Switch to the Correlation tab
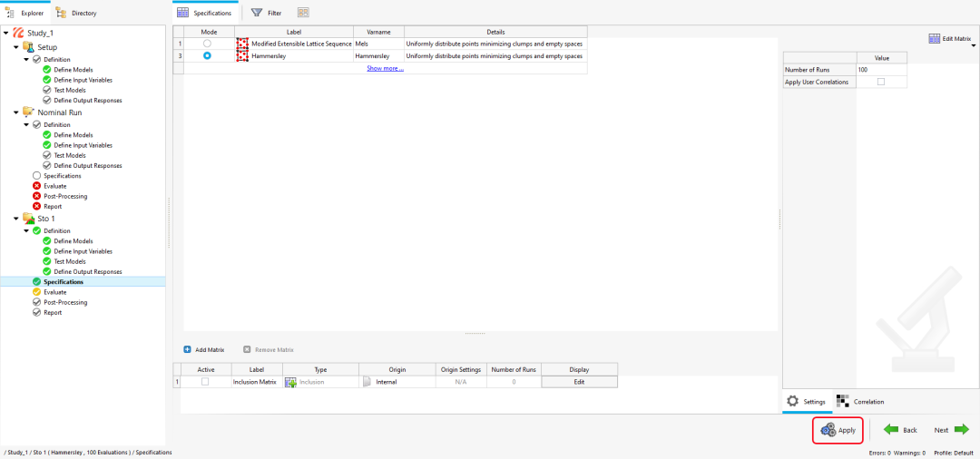The width and height of the screenshot is (980, 459). point(860,402)
